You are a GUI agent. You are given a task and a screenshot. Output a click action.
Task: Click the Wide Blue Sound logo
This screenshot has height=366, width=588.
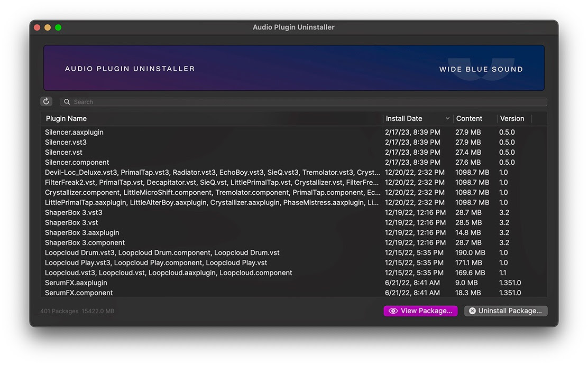481,69
